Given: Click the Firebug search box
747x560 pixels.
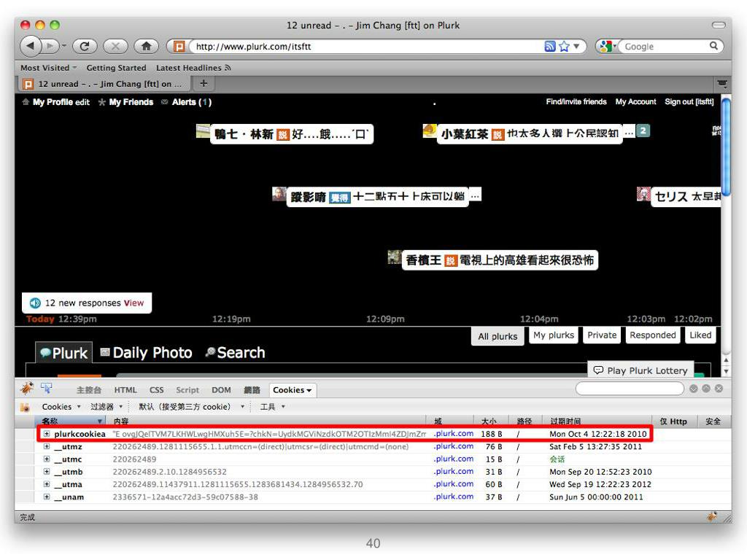Looking at the screenshot, I should tap(630, 389).
